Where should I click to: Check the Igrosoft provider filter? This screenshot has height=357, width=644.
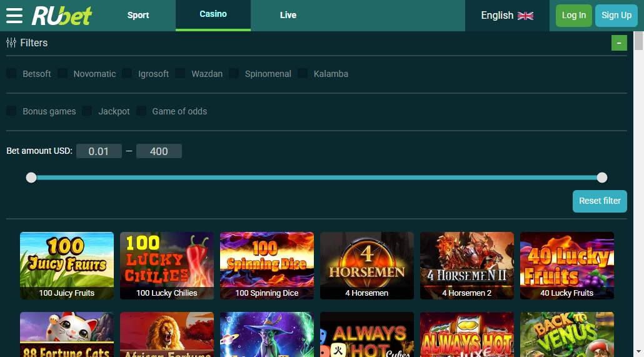[127, 74]
